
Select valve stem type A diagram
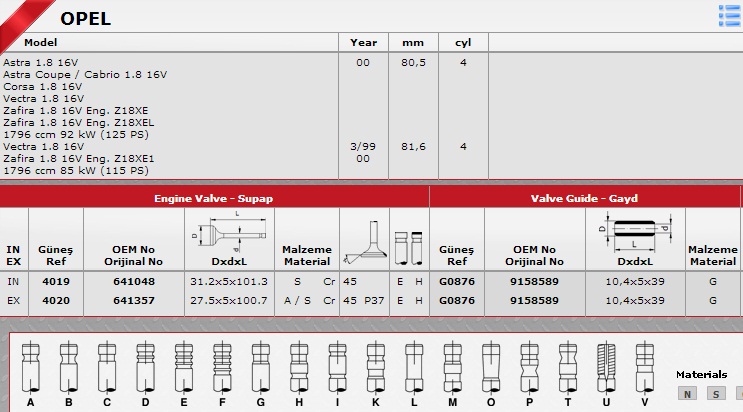pos(31,367)
